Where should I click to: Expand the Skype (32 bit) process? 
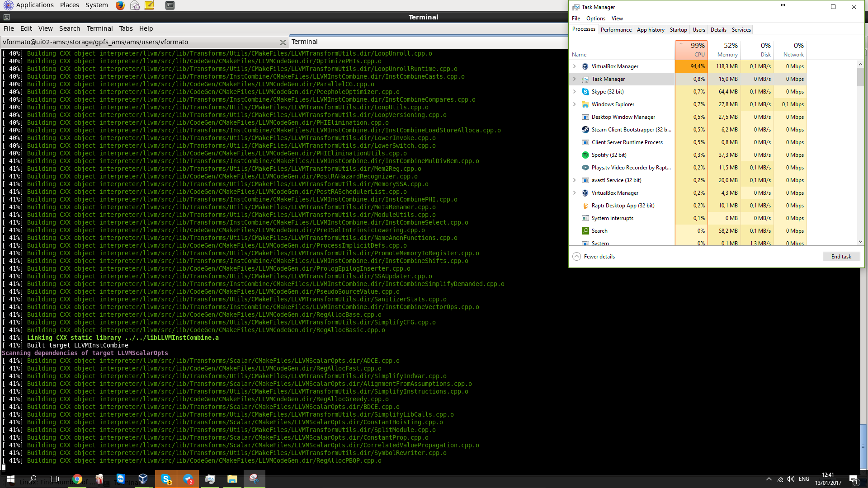point(575,92)
